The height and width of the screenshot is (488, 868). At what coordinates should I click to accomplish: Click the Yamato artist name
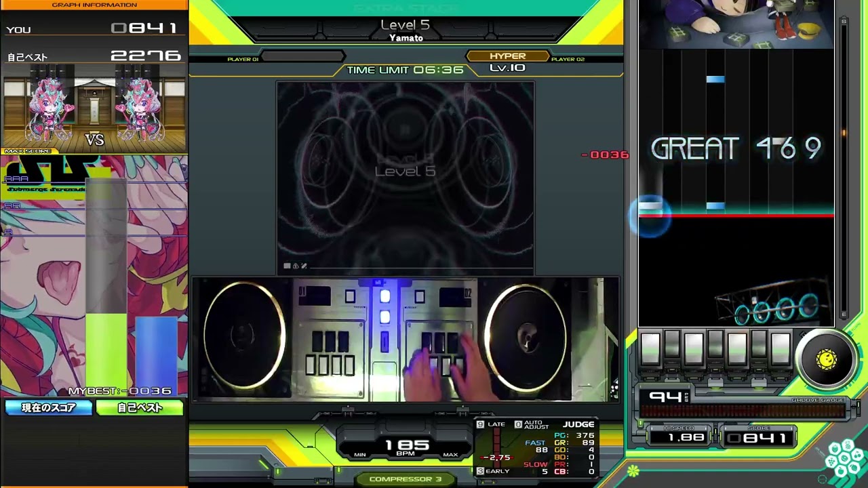pyautogui.click(x=406, y=38)
